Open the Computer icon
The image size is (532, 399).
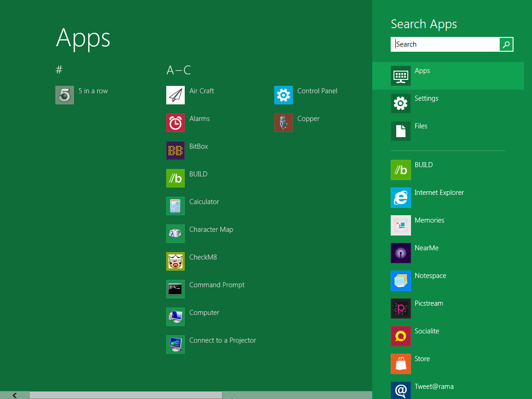point(175,316)
